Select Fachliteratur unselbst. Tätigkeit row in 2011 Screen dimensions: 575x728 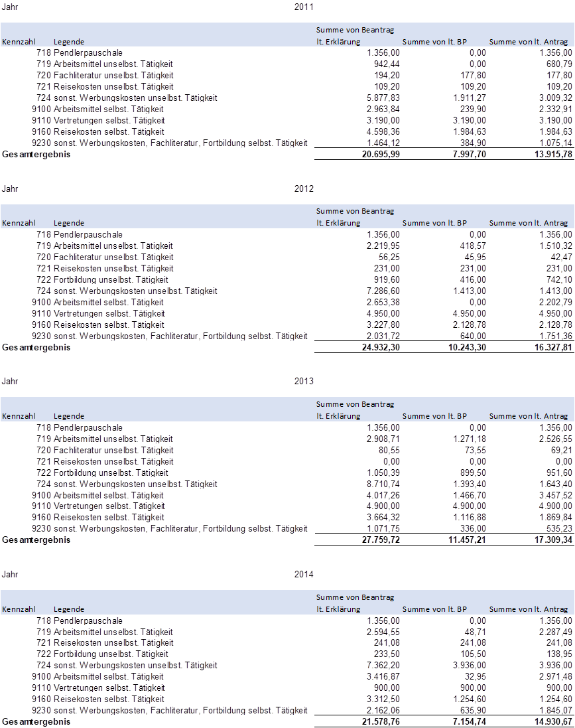[113, 75]
